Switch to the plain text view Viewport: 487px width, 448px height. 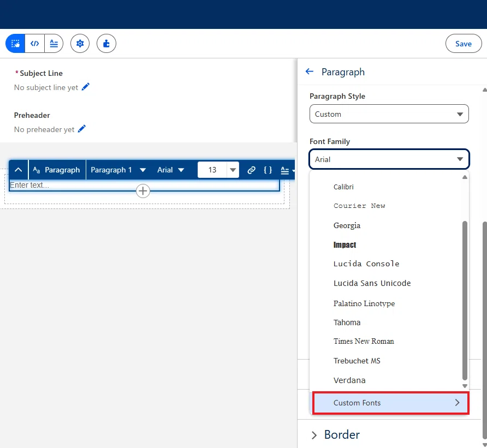click(x=54, y=44)
